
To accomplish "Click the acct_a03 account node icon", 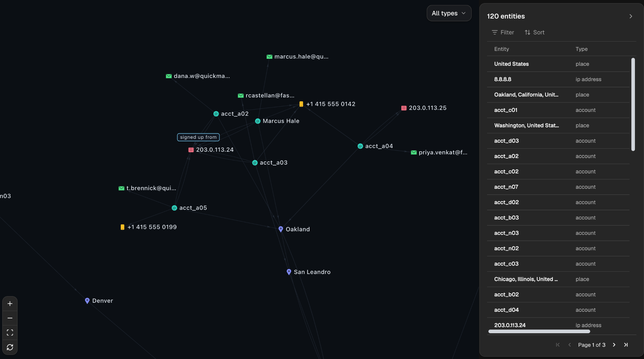I will [x=255, y=163].
